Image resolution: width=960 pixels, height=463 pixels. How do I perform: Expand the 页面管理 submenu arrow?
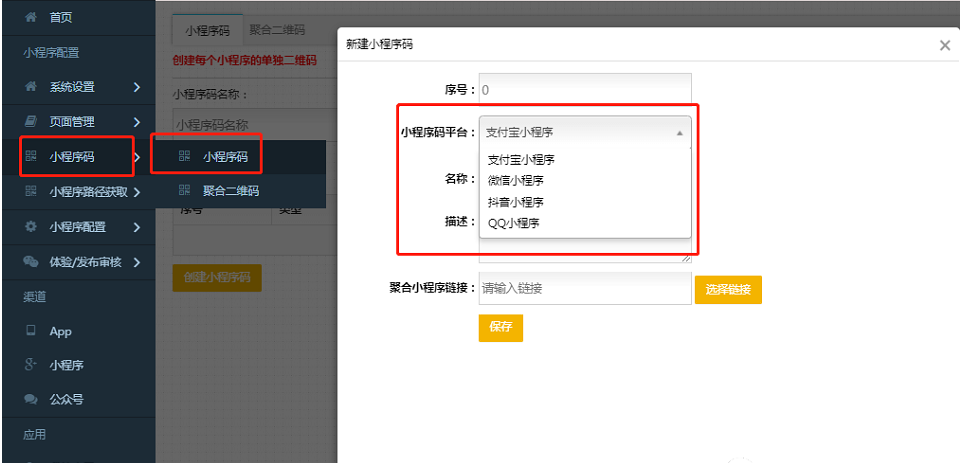pyautogui.click(x=136, y=122)
